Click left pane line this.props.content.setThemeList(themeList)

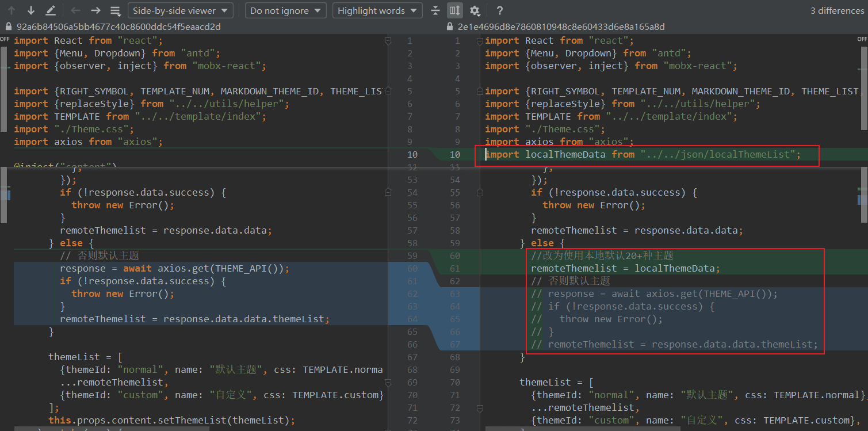(171, 420)
